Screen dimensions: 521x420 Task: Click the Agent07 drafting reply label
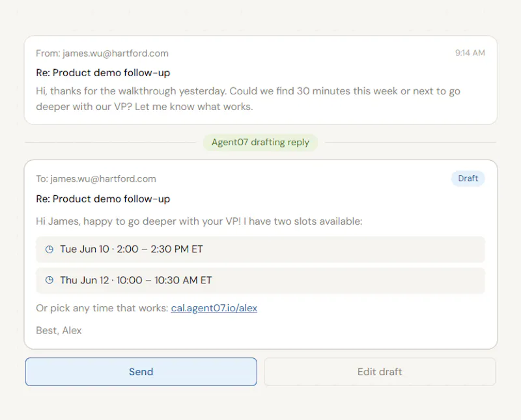tap(260, 142)
